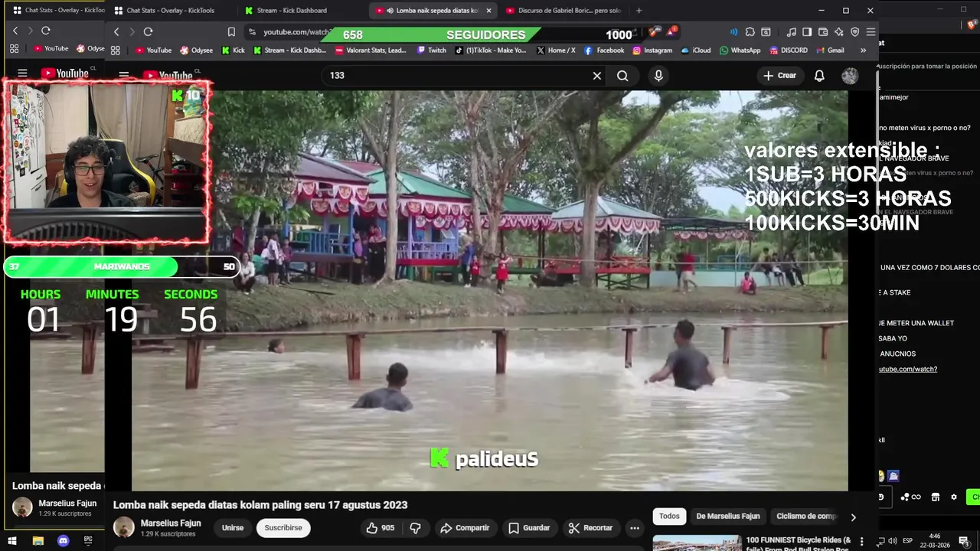Open the Facebook bookmark
This screenshot has height=551, width=980.
[x=604, y=51]
